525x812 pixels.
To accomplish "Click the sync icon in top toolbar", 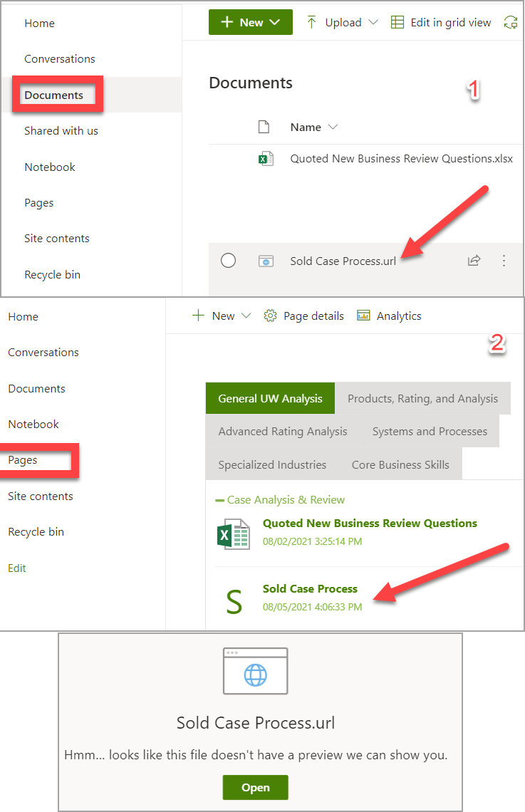I will (511, 22).
